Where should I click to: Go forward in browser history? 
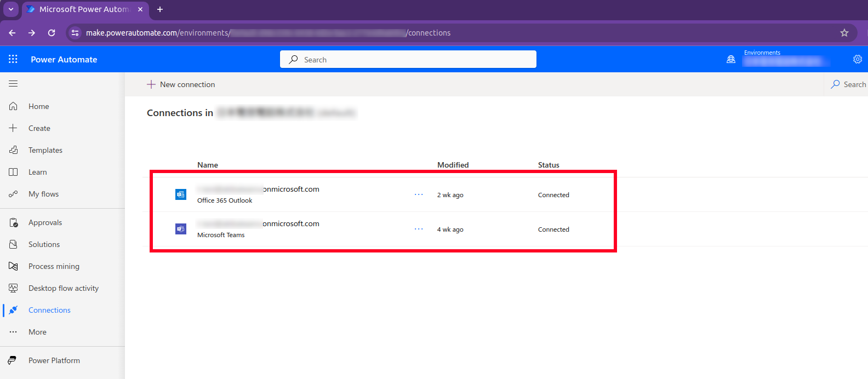coord(32,33)
